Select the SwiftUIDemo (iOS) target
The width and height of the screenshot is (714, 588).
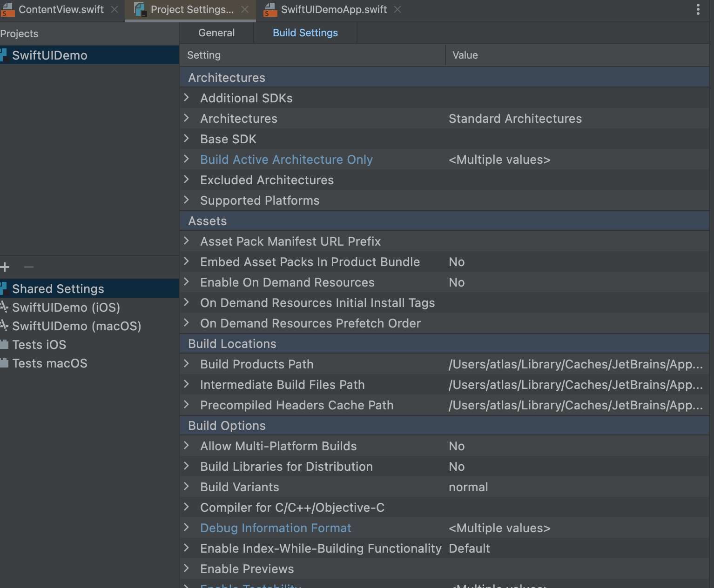pyautogui.click(x=89, y=307)
